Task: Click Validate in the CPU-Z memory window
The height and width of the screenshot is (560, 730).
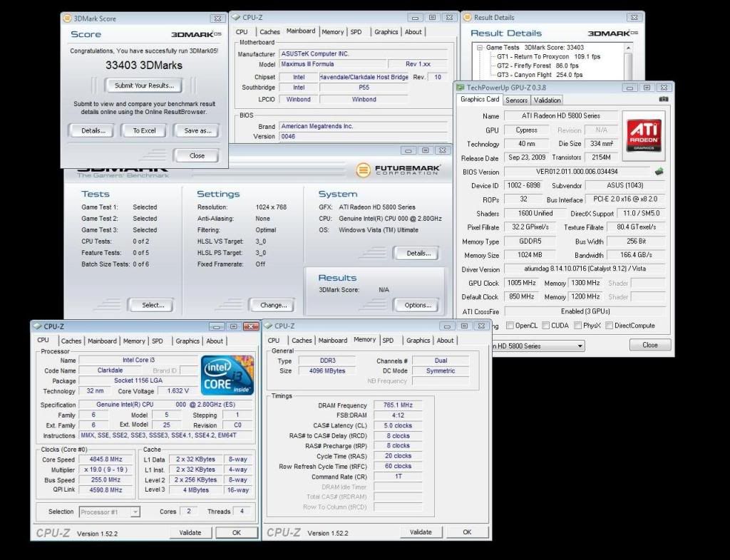Action: pyautogui.click(x=421, y=532)
